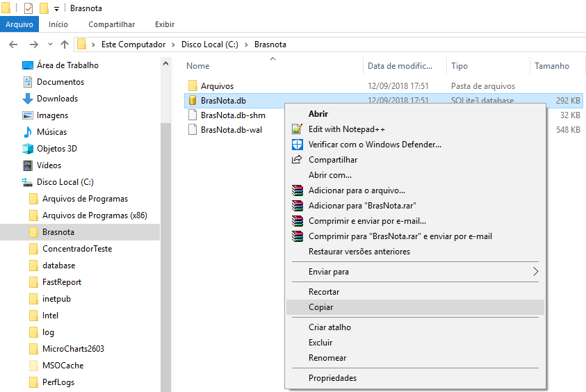The image size is (586, 392).
Task: Open the inetpub folder in sidebar
Action: [x=56, y=299]
